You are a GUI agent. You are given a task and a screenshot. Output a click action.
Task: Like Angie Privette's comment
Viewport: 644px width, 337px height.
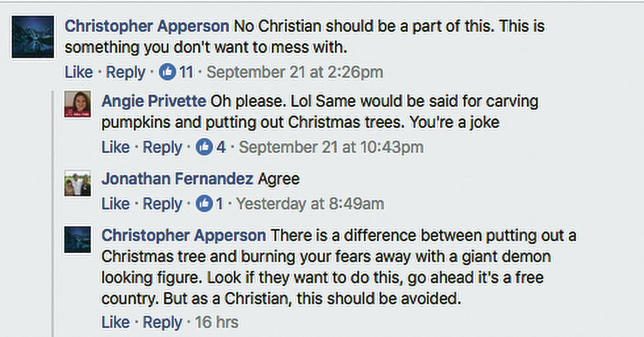point(115,148)
